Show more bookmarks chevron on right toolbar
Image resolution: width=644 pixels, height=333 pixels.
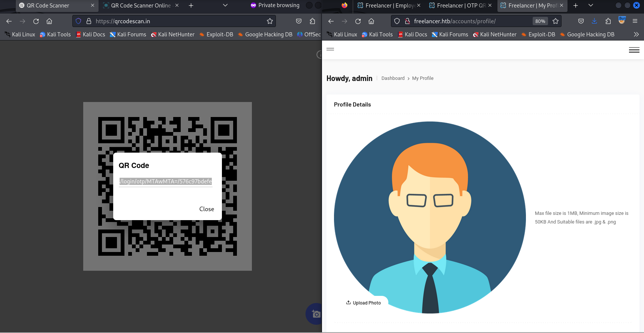click(636, 34)
